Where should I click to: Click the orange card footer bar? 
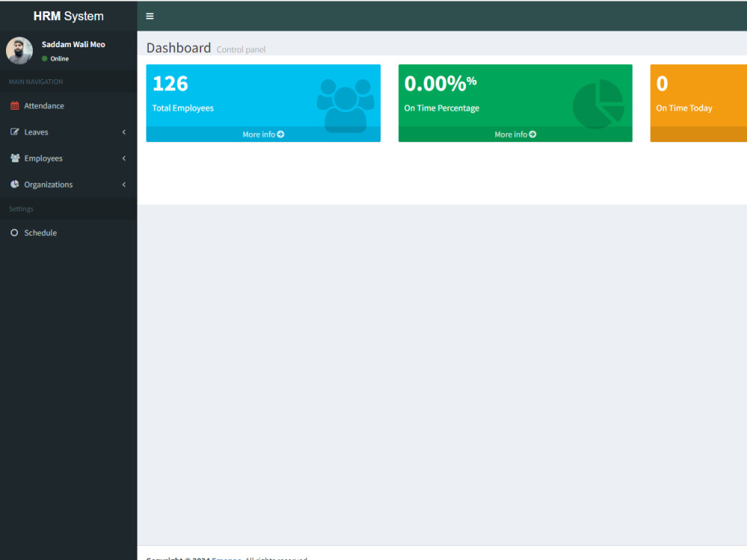click(x=698, y=134)
